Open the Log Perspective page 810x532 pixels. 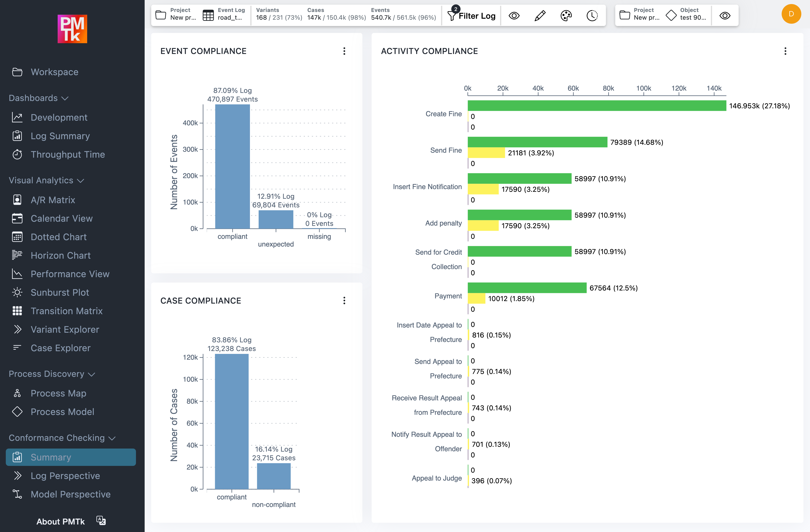point(65,476)
